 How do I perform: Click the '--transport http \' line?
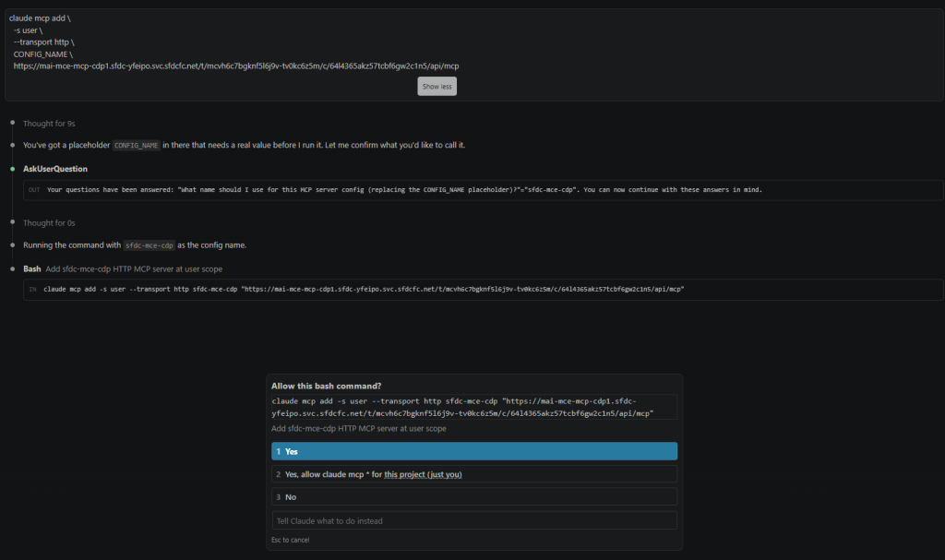(44, 42)
